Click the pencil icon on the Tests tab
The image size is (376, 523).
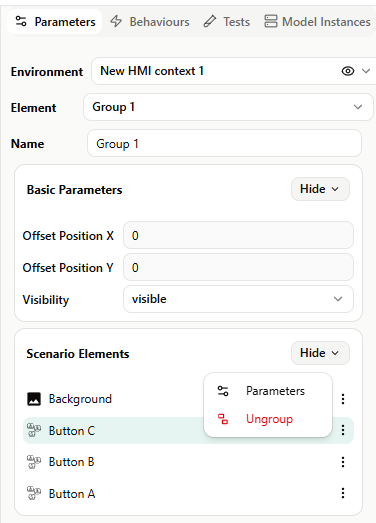point(210,21)
